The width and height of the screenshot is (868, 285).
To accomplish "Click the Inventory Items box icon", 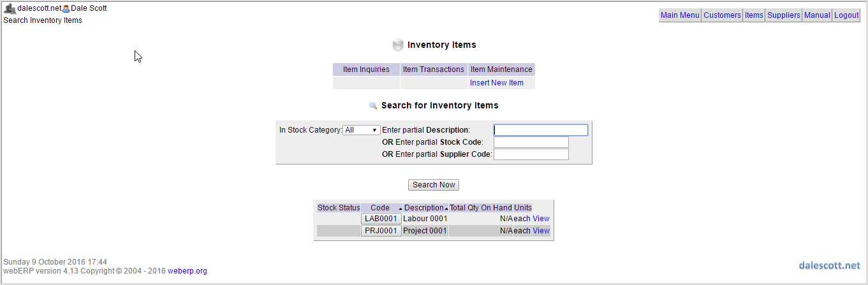I will 398,45.
